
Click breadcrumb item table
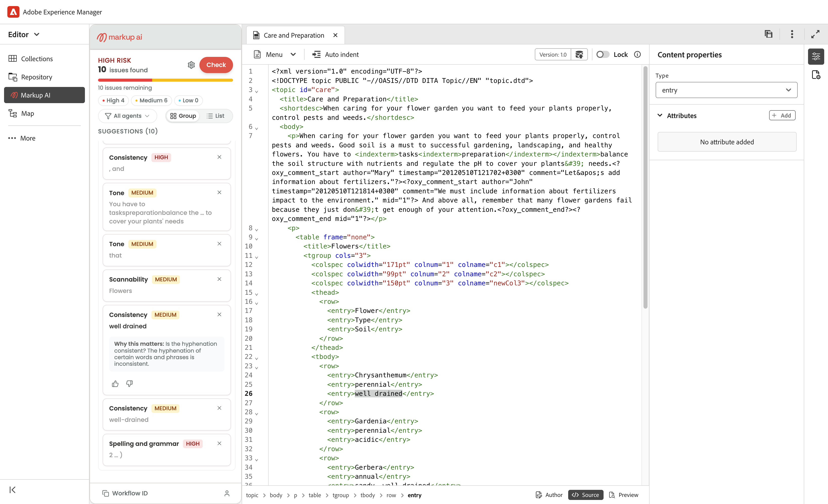click(314, 495)
